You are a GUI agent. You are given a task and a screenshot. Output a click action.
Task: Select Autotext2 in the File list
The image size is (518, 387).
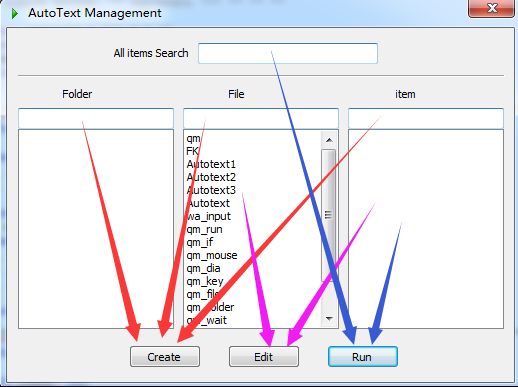[211, 177]
